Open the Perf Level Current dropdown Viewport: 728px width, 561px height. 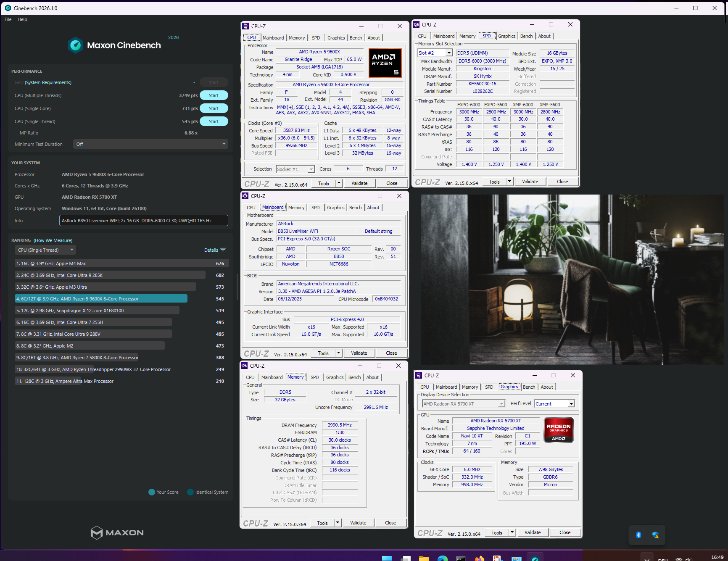coord(555,404)
